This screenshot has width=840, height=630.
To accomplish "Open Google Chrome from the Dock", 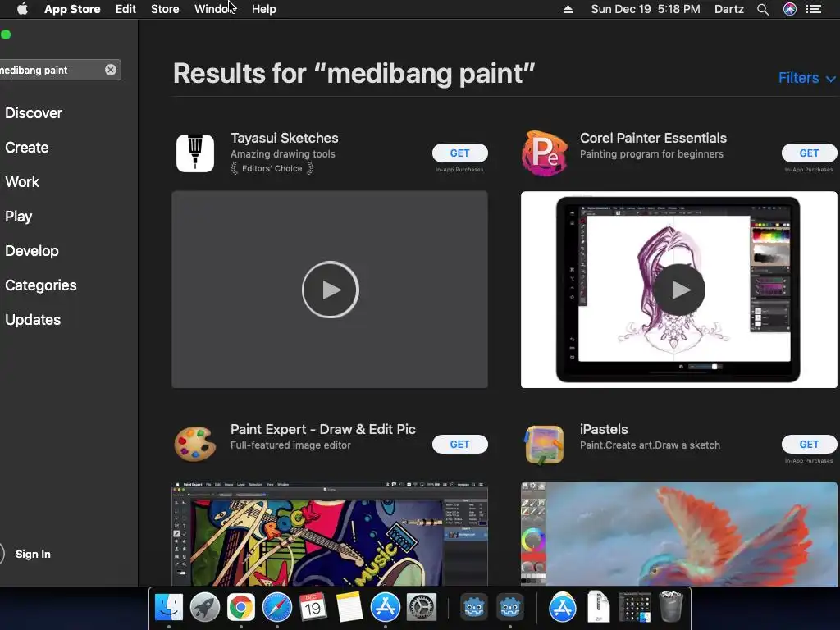I will [x=240, y=608].
